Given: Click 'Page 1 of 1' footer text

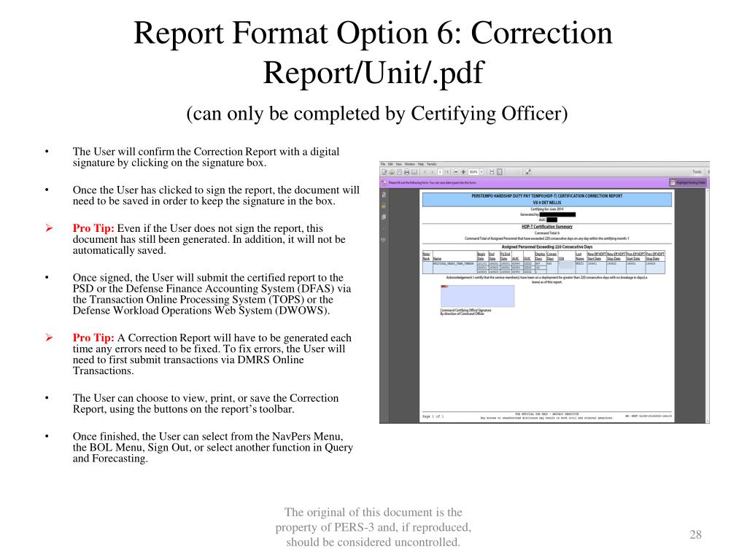Looking at the screenshot, I should 433,416.
